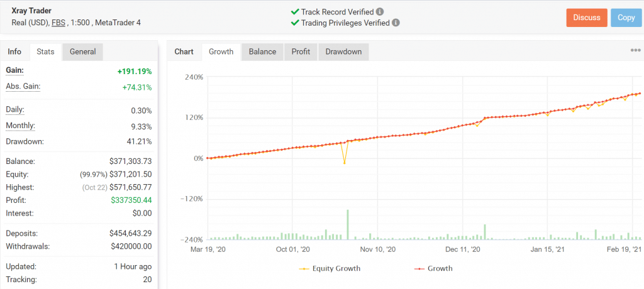Click info icon beside Trading Privileges Verified
This screenshot has width=644, height=289.
tap(396, 23)
